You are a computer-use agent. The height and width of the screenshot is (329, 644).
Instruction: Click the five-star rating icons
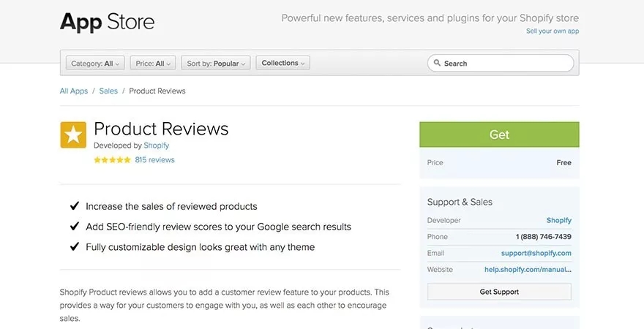[112, 160]
